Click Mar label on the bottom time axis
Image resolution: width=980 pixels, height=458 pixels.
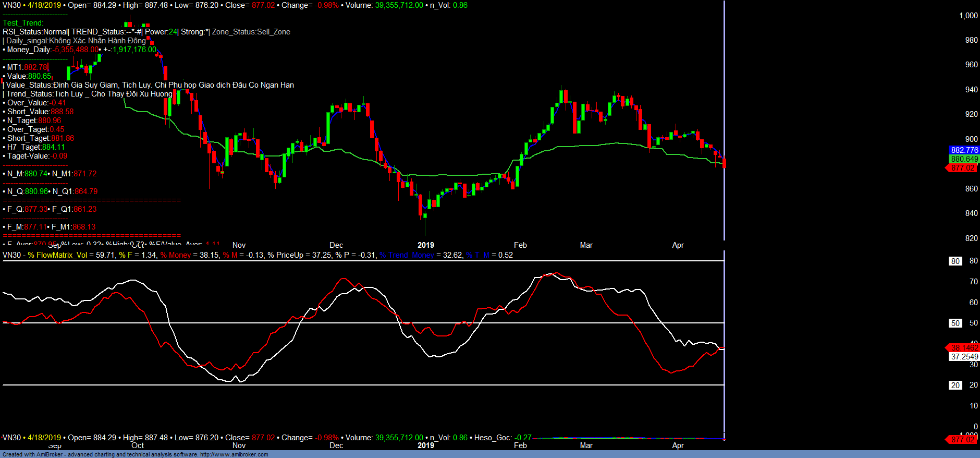coord(586,445)
